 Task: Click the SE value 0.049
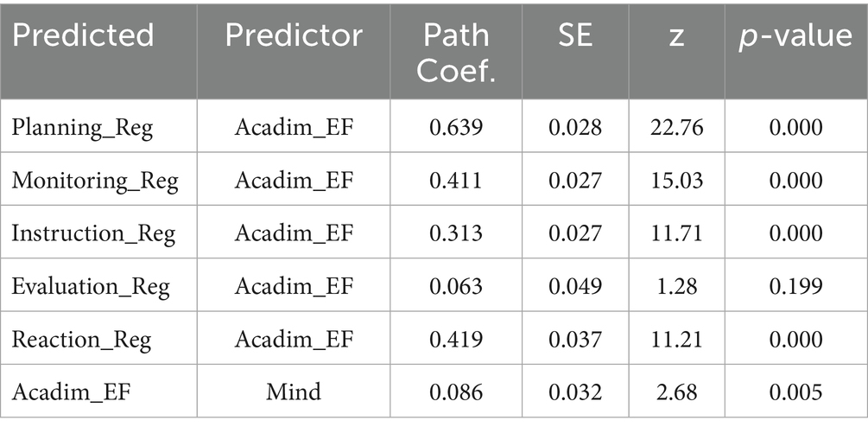tap(574, 286)
